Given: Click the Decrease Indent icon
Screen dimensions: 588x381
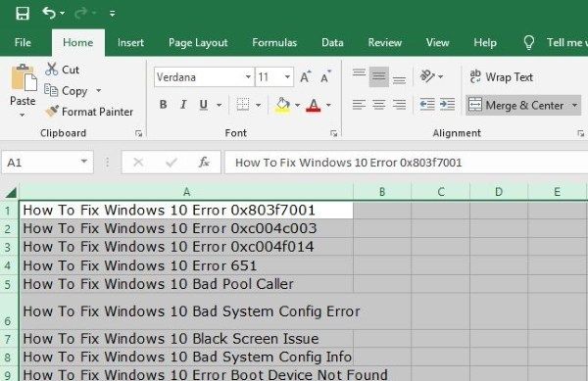Looking at the screenshot, I should click(x=426, y=105).
